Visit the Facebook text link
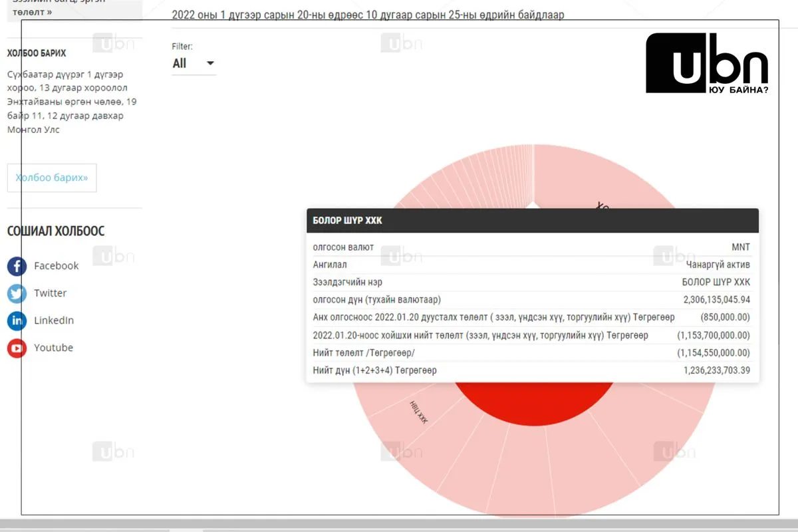 (x=57, y=266)
